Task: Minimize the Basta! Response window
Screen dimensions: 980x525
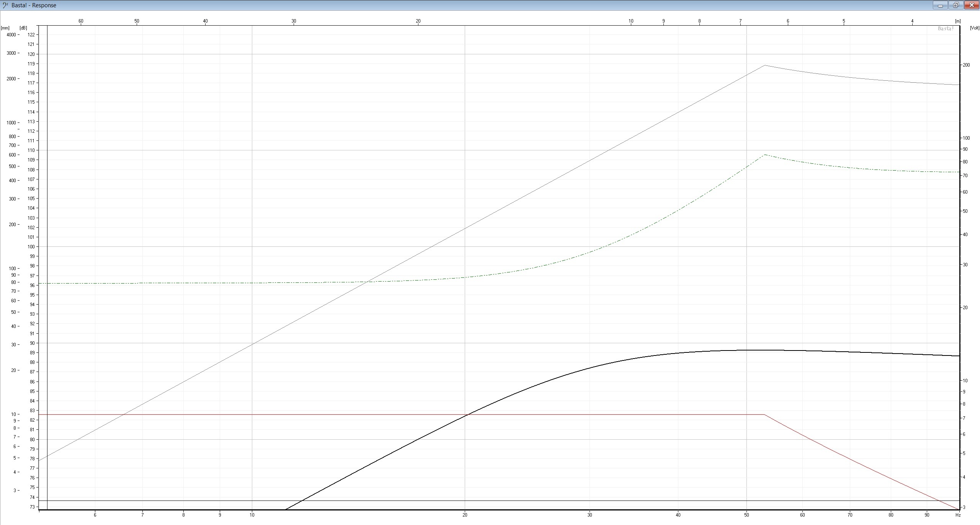Action: pyautogui.click(x=940, y=5)
